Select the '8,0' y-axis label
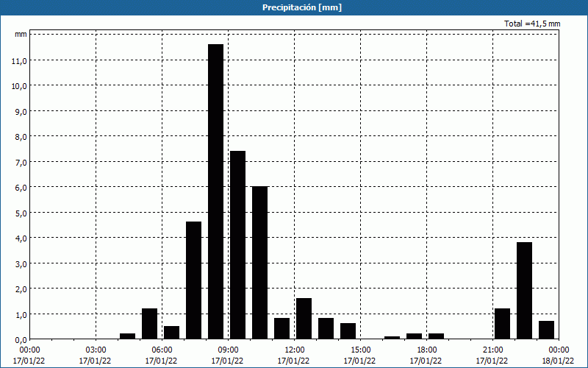This screenshot has height=368, width=588. pyautogui.click(x=21, y=136)
